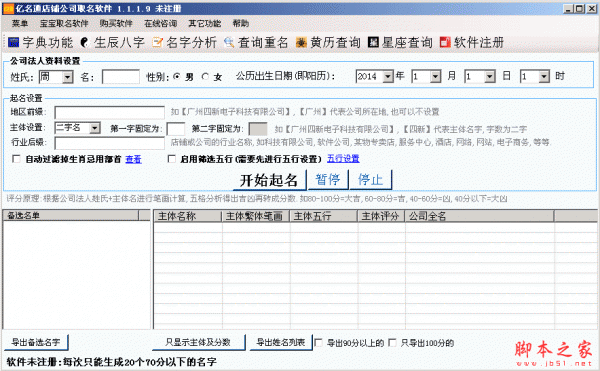Click the 备选名单 list header
This screenshot has width=600, height=371.
pyautogui.click(x=71, y=215)
